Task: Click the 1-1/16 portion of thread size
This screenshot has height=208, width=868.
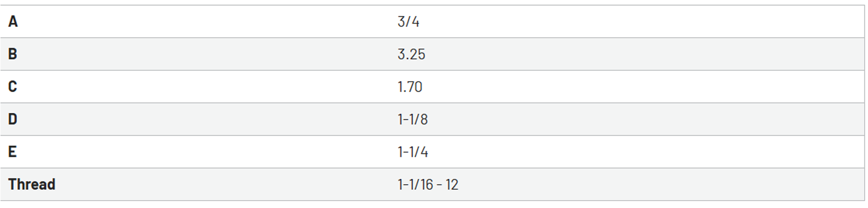Action: point(415,184)
